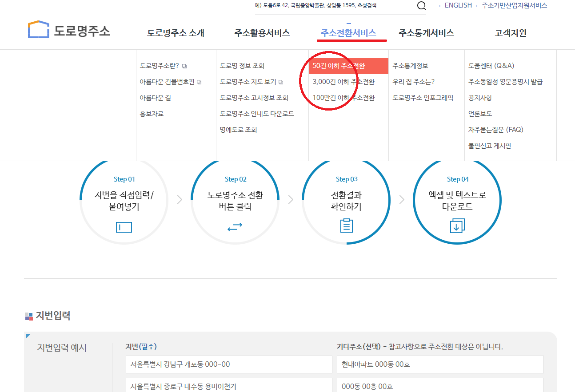Viewport: 575px width, 392px height.
Task: Open 도로명 정보 조회
Action: (x=242, y=66)
